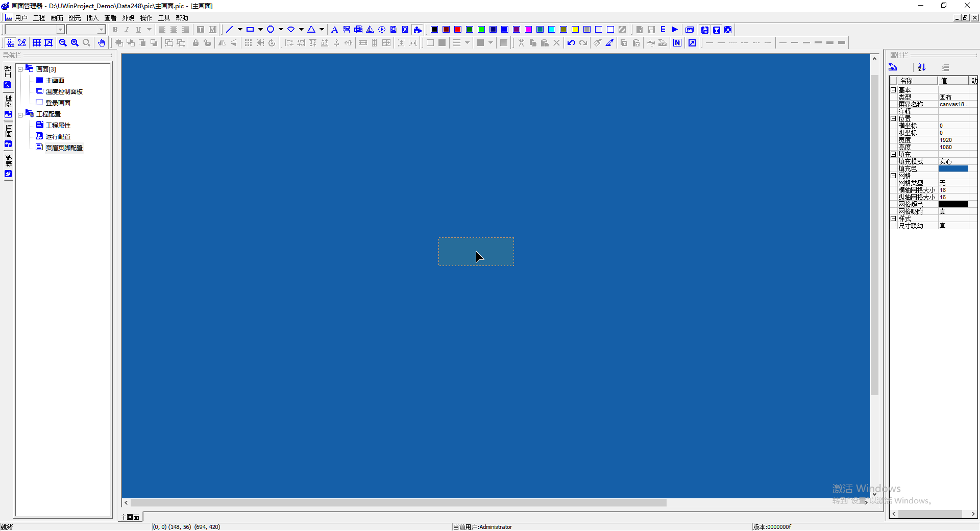The image size is (980, 531).
Task: Switch to the 图库 sidebar tab
Action: click(x=8, y=101)
